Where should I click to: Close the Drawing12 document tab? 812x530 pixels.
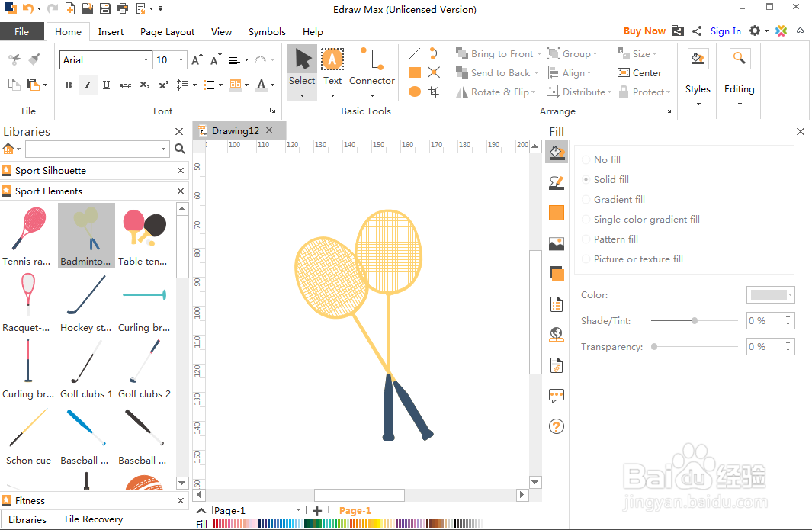point(269,130)
